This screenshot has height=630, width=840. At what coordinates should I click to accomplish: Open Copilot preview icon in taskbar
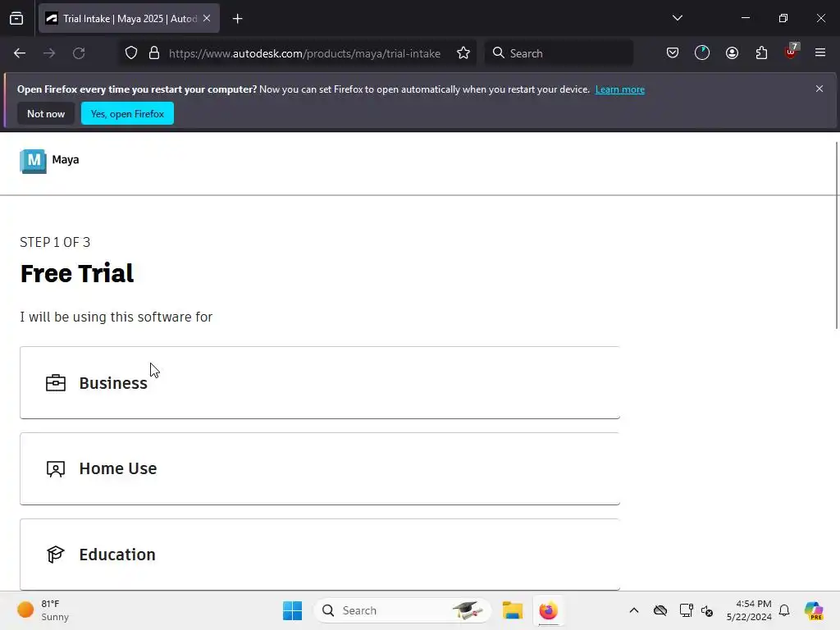click(814, 610)
